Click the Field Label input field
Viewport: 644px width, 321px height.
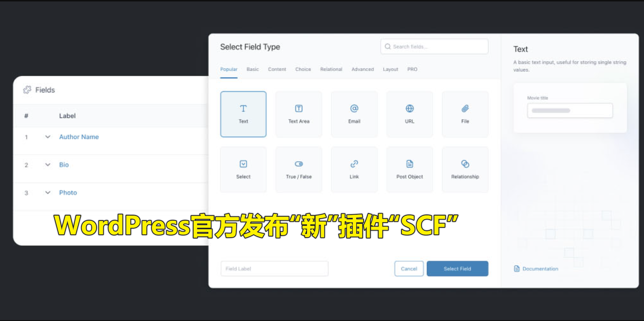tap(274, 269)
